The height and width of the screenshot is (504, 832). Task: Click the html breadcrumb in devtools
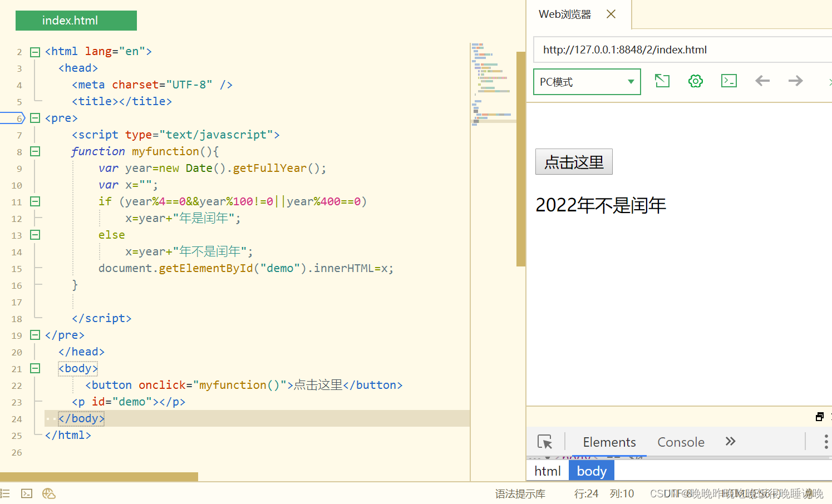click(548, 471)
